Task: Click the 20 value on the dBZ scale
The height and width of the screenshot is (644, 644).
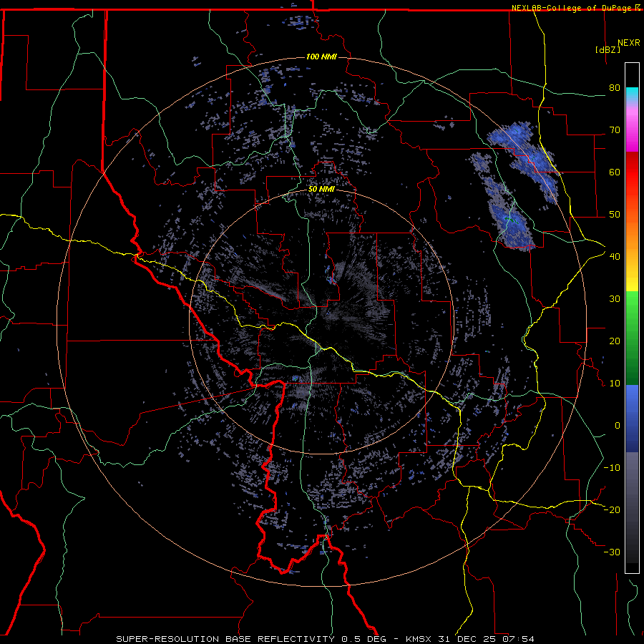Action: tap(615, 341)
